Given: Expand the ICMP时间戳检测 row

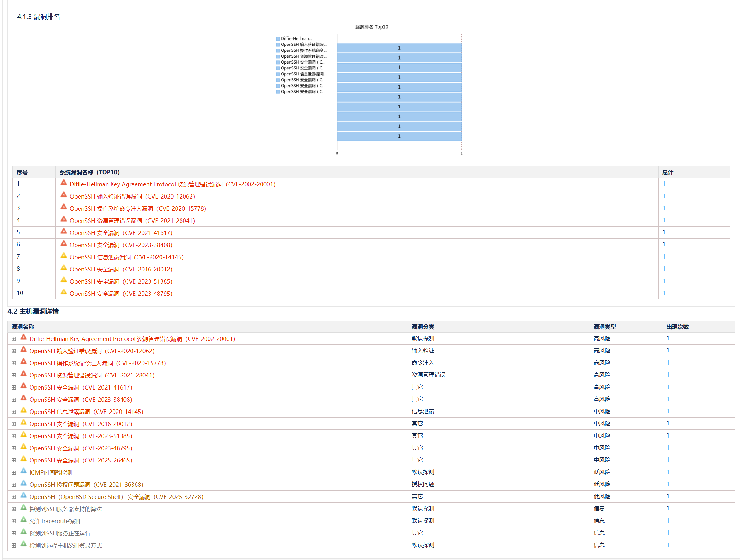Looking at the screenshot, I should pyautogui.click(x=14, y=472).
